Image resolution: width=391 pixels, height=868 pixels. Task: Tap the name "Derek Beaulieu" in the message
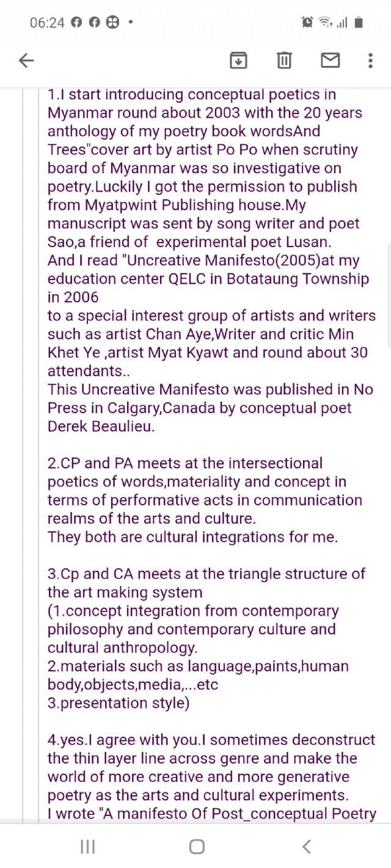(x=101, y=426)
